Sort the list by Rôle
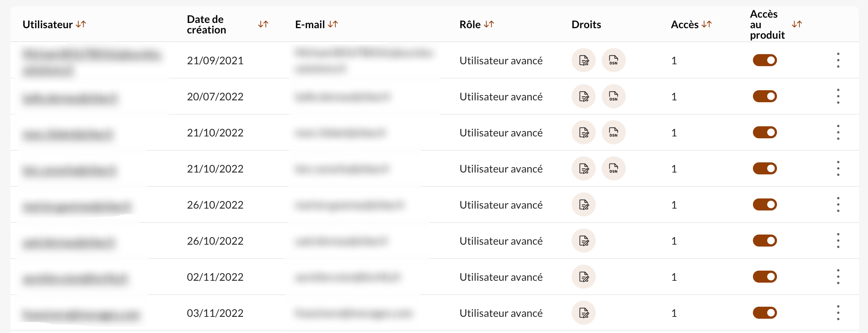Image resolution: width=868 pixels, height=333 pixels. coord(489,24)
